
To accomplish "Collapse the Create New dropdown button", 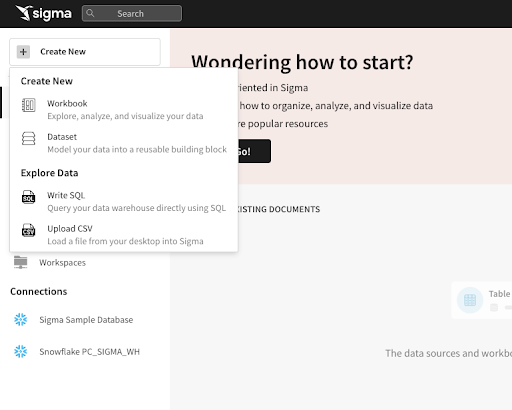I will tap(85, 52).
